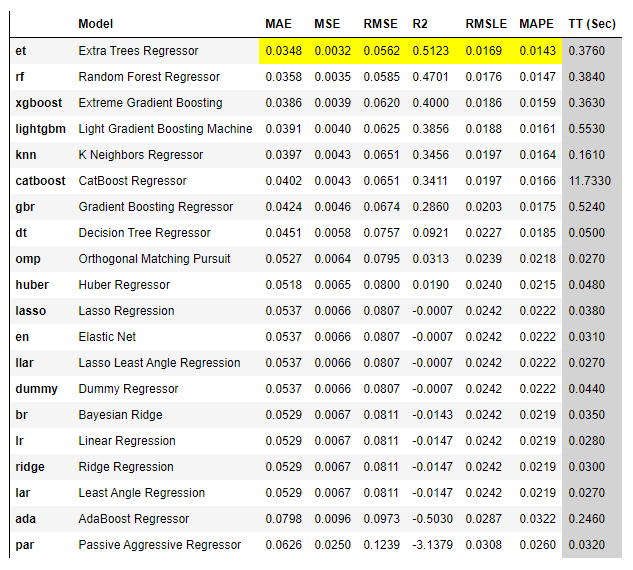Viewport: 633px width, 570px height.
Task: Select the 'xgboost' row index
Action: [x=39, y=103]
